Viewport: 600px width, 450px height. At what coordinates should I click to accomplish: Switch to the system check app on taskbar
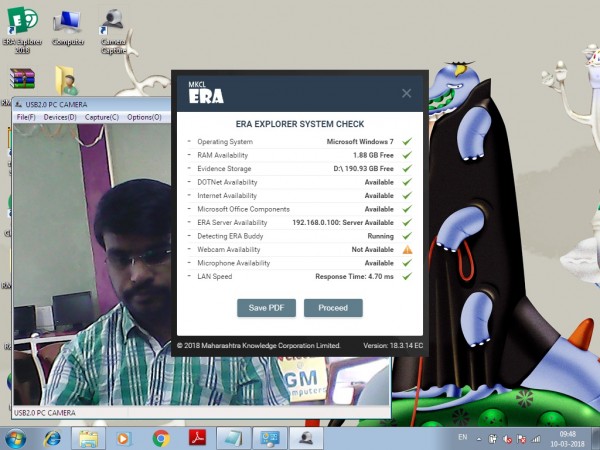tap(270, 439)
